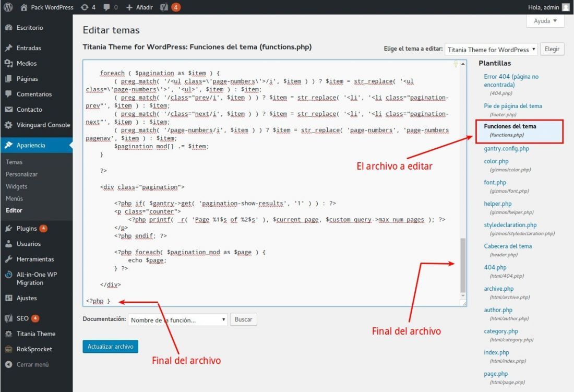Open 404.php template link
Screen dimensions: 574x392
495,267
